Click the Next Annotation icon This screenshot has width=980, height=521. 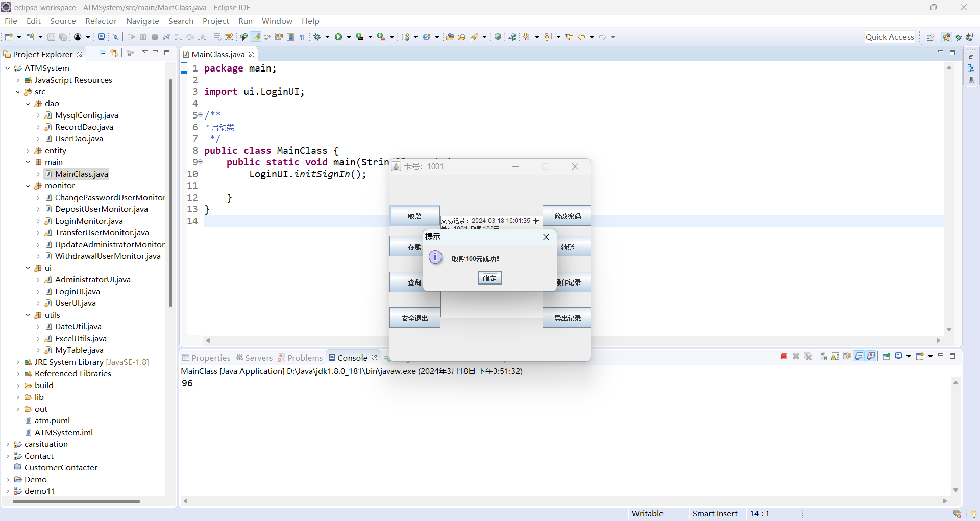[x=526, y=37]
